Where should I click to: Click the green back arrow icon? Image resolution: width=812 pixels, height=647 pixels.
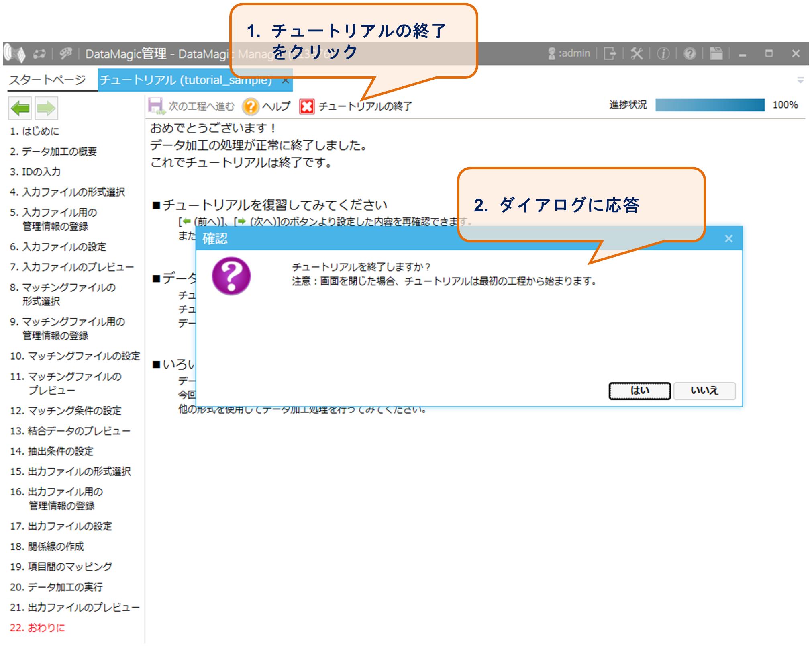(x=20, y=108)
